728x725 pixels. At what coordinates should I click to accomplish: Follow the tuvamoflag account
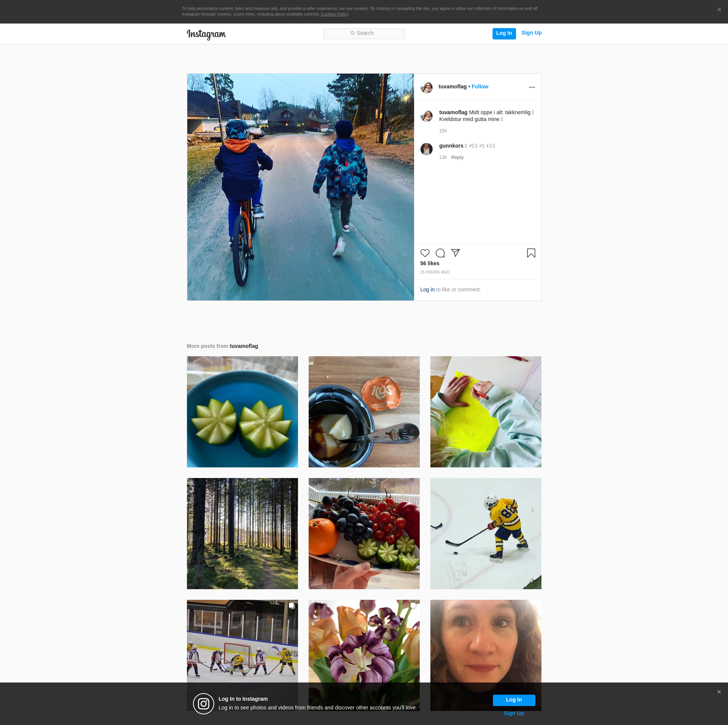[x=480, y=87]
